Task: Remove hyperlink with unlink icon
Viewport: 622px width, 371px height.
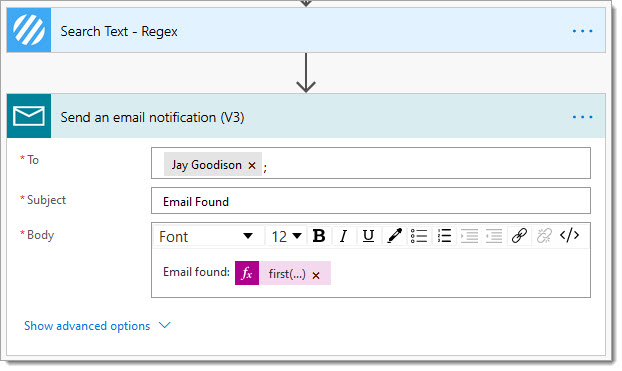Action: (x=544, y=236)
